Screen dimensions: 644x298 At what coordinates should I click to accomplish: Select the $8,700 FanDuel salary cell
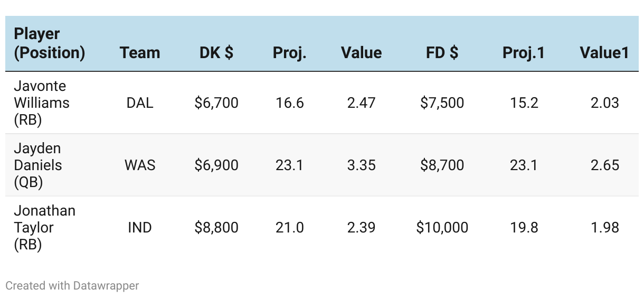[442, 165]
